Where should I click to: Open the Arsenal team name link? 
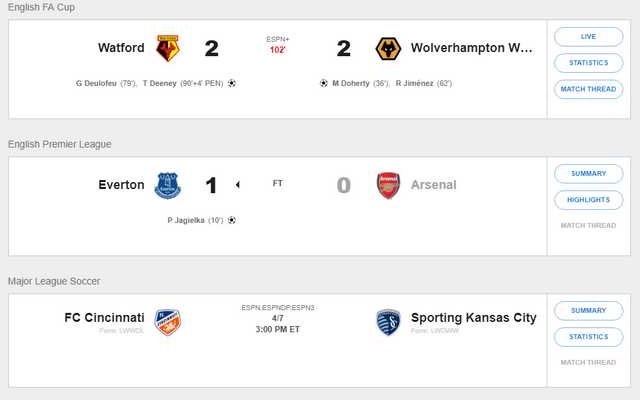433,185
